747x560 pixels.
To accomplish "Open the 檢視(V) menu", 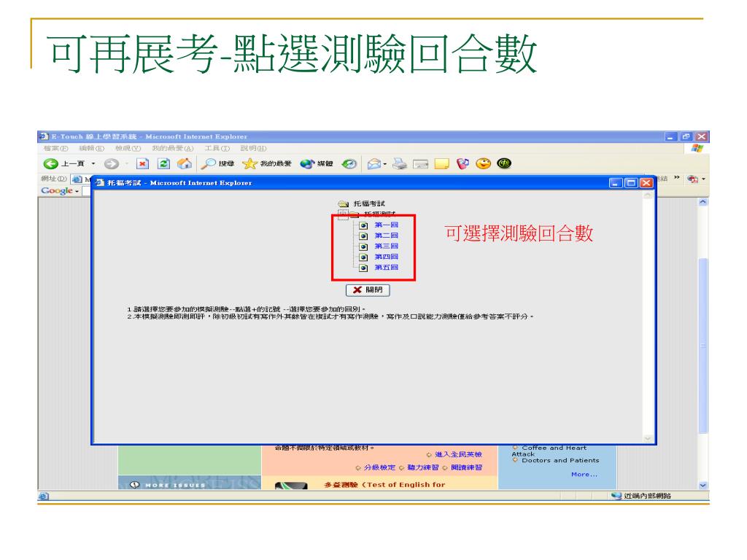I will [128, 149].
